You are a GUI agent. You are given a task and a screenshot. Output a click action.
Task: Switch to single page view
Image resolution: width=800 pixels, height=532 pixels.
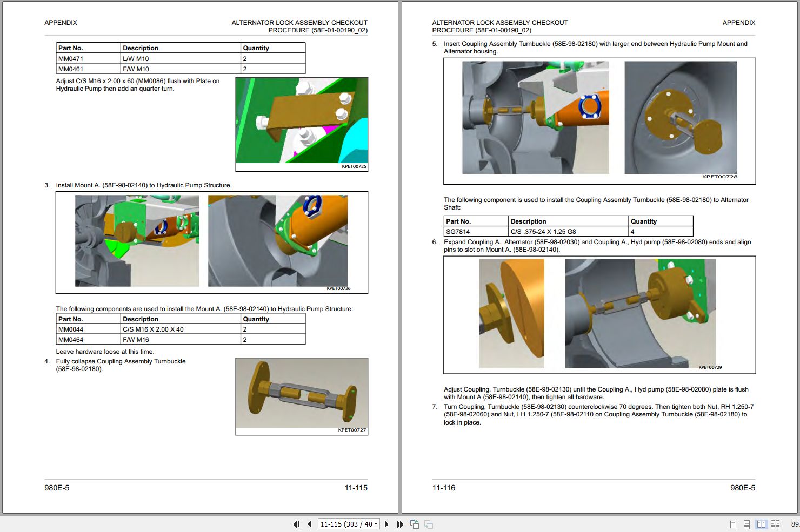733,524
